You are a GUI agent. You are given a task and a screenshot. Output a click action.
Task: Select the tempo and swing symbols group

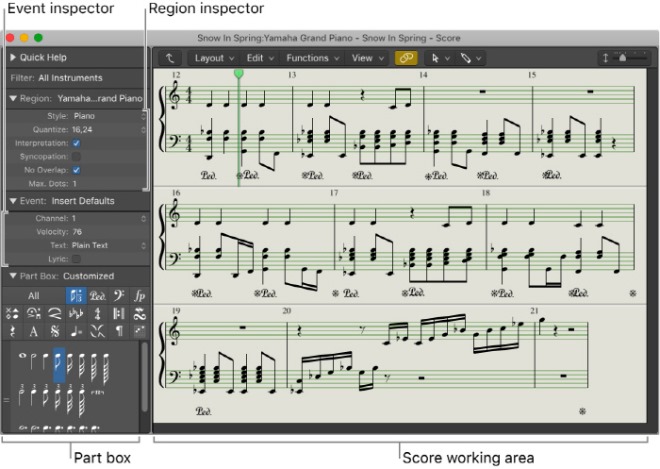[x=76, y=331]
